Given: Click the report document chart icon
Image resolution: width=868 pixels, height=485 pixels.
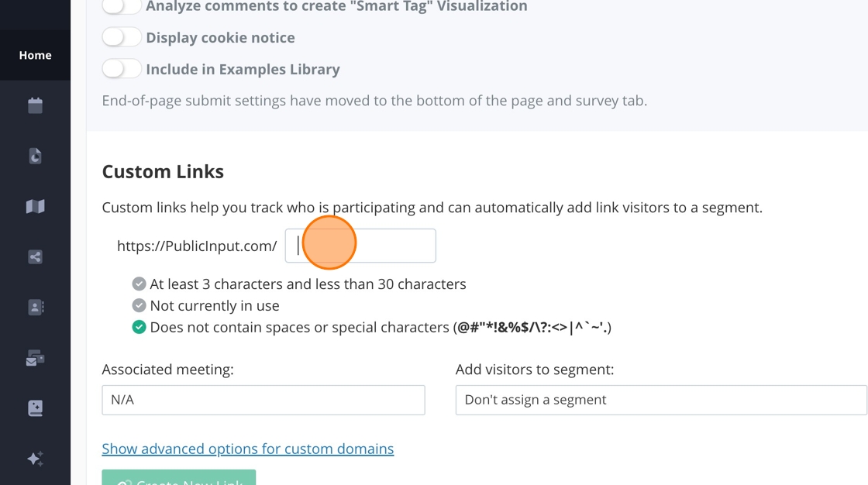Looking at the screenshot, I should pos(35,156).
